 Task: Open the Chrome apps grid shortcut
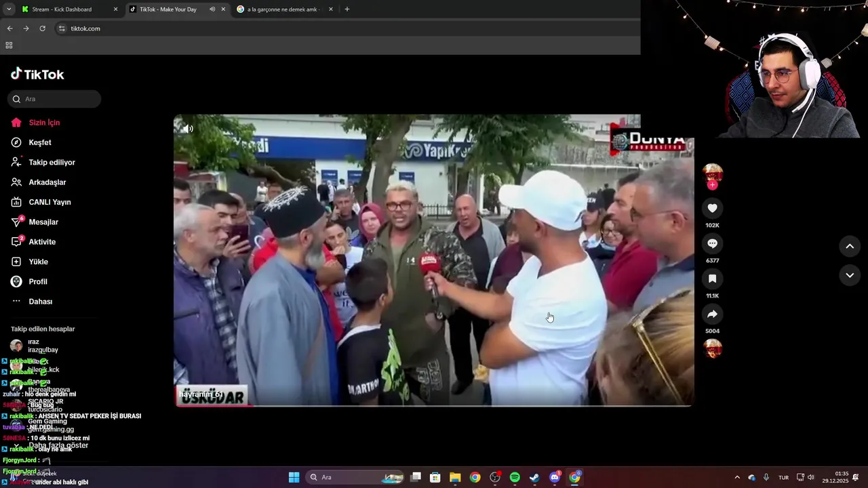pos(9,45)
